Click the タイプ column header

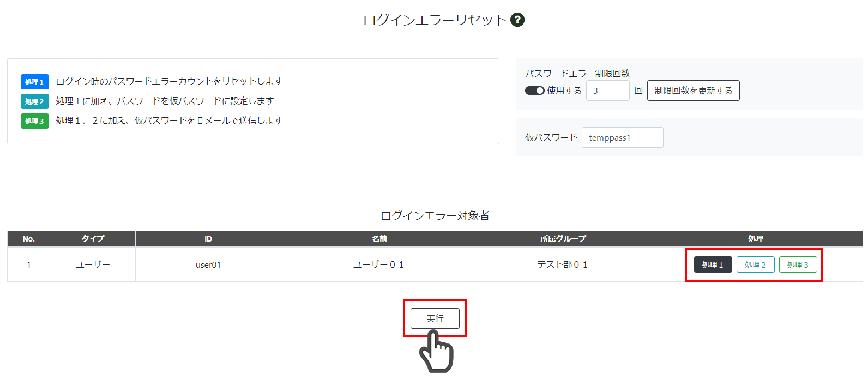point(93,239)
